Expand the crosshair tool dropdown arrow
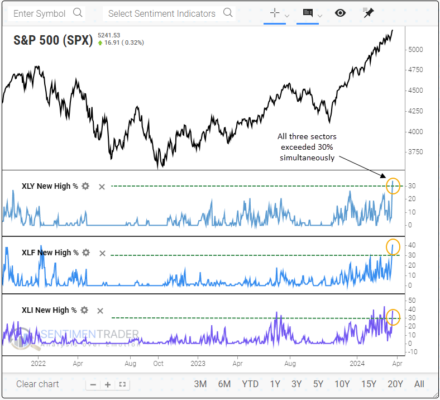Viewport: 440px width, 400px height. [287, 15]
